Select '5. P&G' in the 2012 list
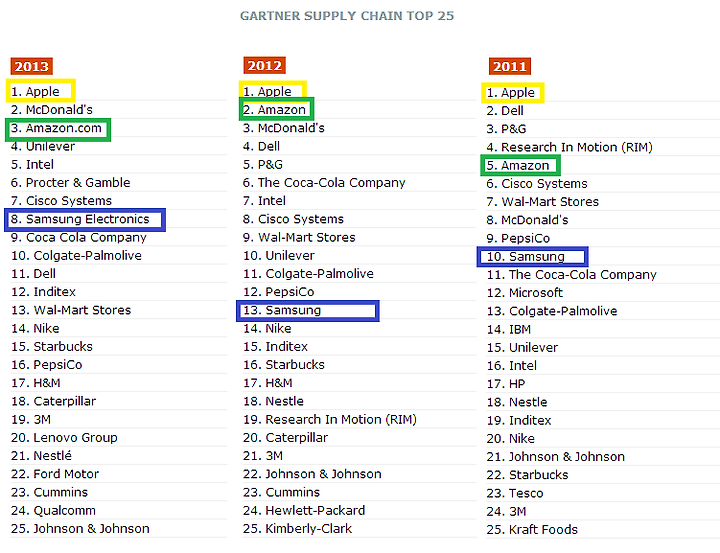 pyautogui.click(x=263, y=164)
